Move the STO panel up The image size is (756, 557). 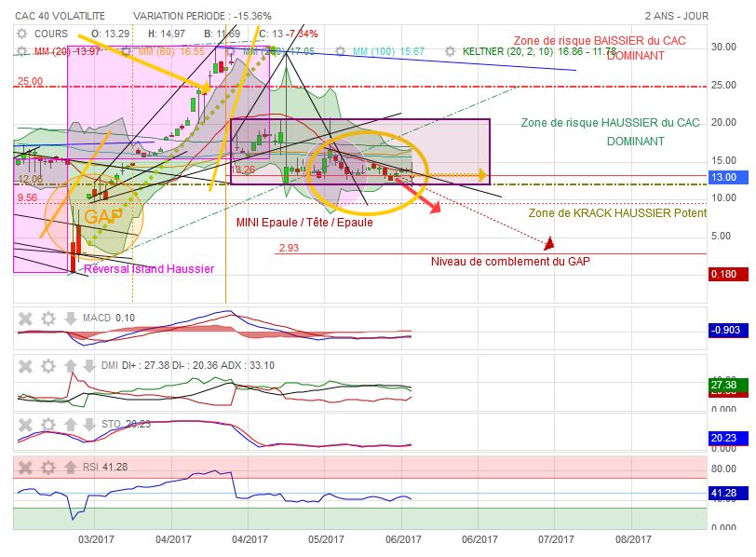coord(71,425)
